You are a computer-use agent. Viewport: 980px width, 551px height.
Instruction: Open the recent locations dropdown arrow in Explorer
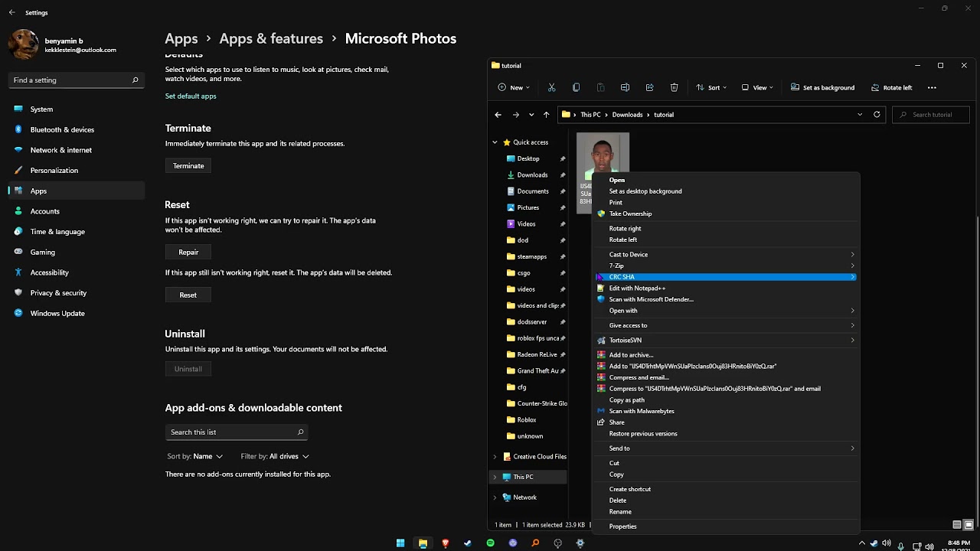[x=531, y=115]
